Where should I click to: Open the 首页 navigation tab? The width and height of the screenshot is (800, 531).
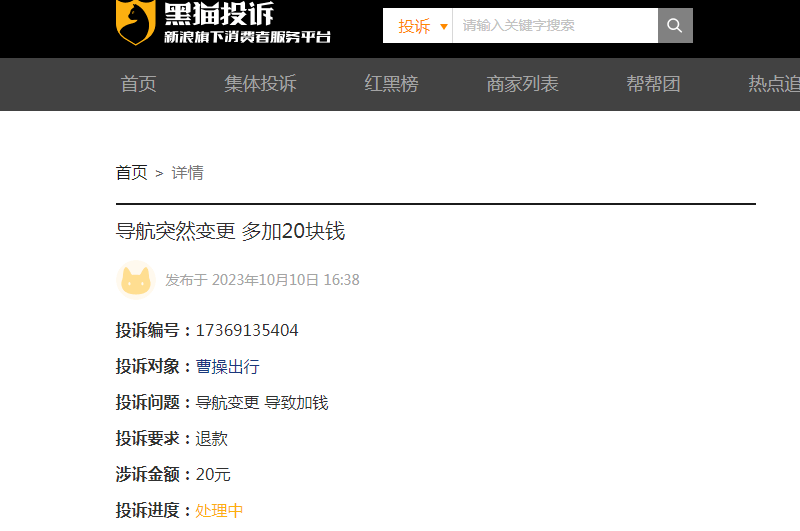pyautogui.click(x=139, y=84)
